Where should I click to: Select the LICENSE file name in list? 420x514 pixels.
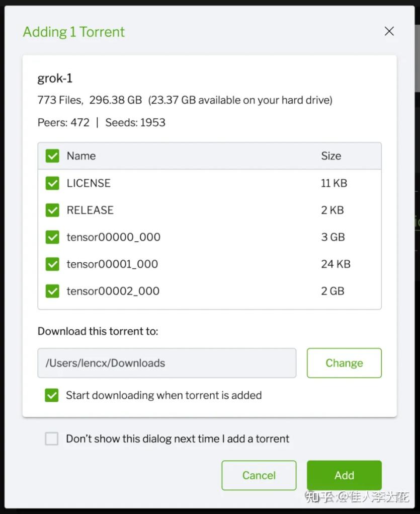pyautogui.click(x=89, y=183)
